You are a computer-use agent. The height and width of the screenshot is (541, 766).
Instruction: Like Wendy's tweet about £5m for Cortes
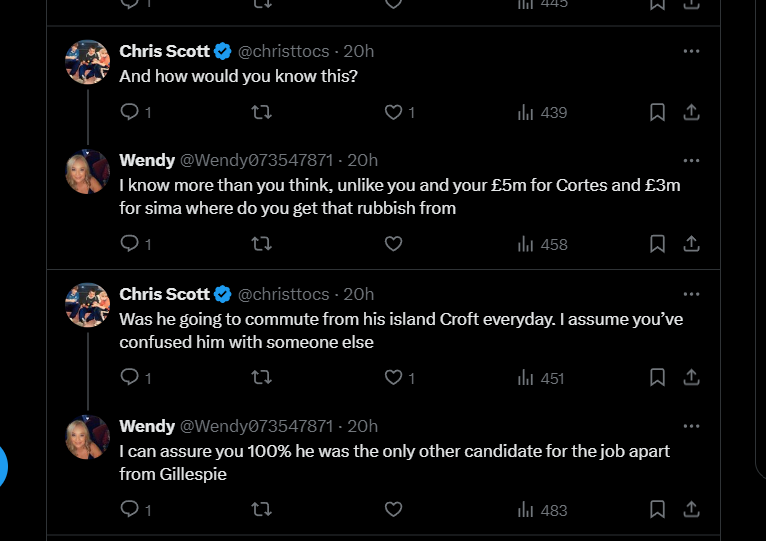point(393,243)
